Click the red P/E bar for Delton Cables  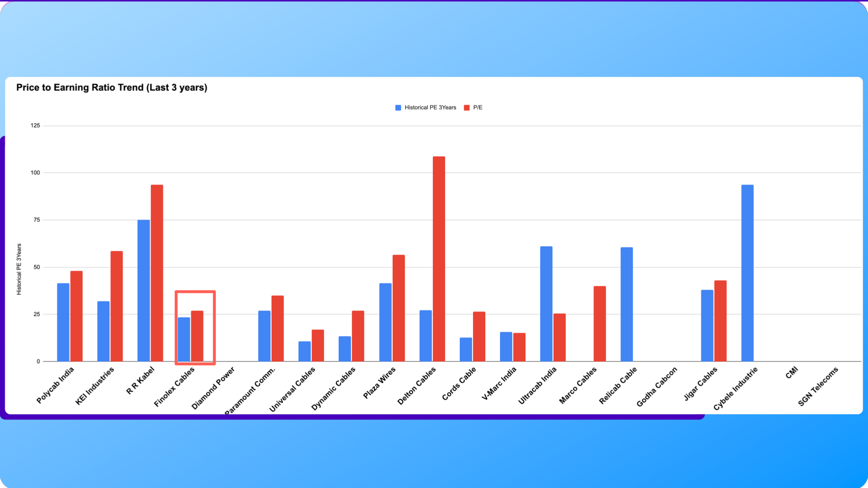click(439, 259)
